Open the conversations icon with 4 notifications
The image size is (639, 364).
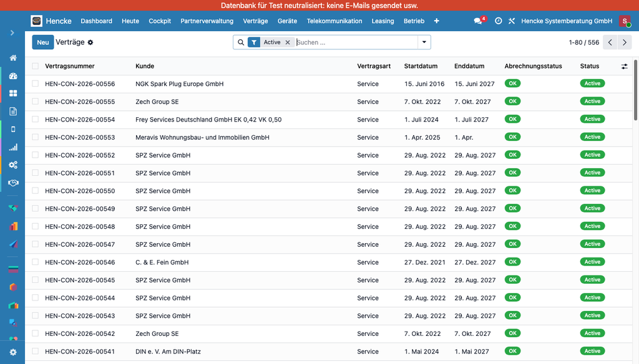(x=478, y=21)
